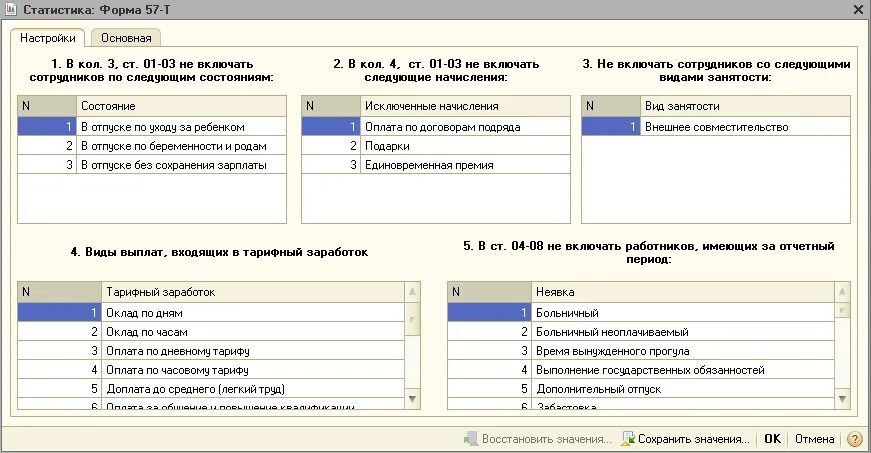Select row В отпуске без сохранения зарплаты
Image resolution: width=871 pixels, height=453 pixels.
coord(152,164)
